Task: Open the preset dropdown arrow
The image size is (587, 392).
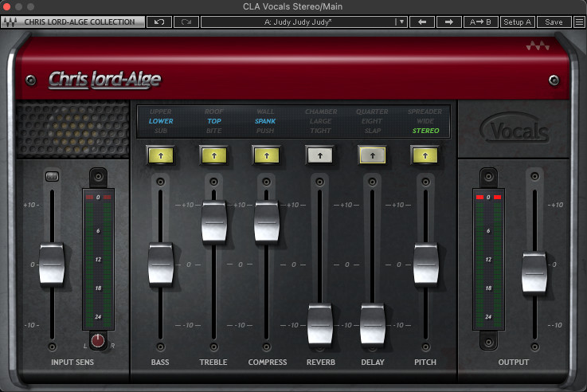Action: [401, 22]
